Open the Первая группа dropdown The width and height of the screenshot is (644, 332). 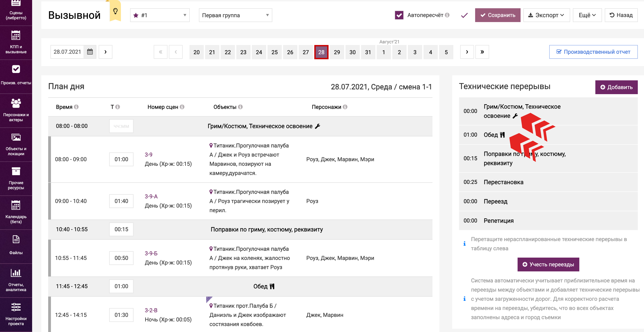(x=235, y=15)
